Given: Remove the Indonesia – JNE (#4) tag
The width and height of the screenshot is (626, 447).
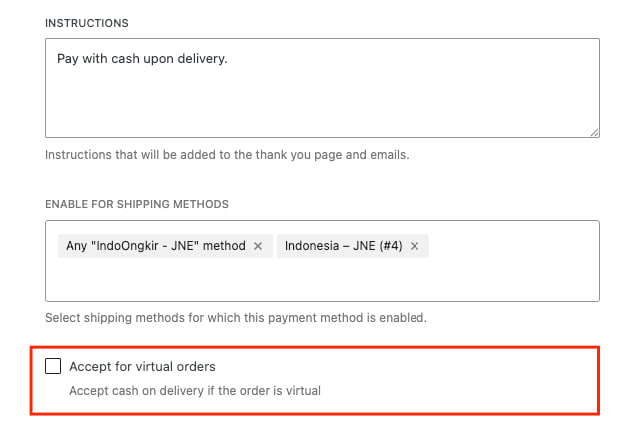Looking at the screenshot, I should tap(414, 246).
